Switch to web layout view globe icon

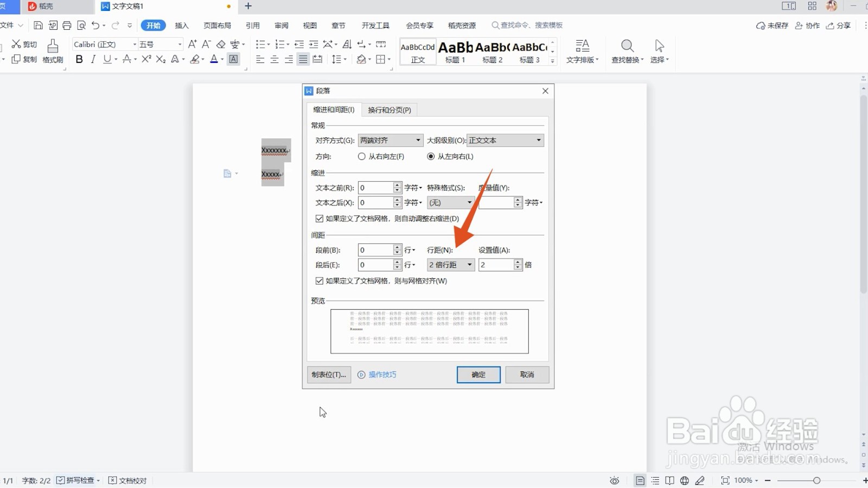point(685,480)
